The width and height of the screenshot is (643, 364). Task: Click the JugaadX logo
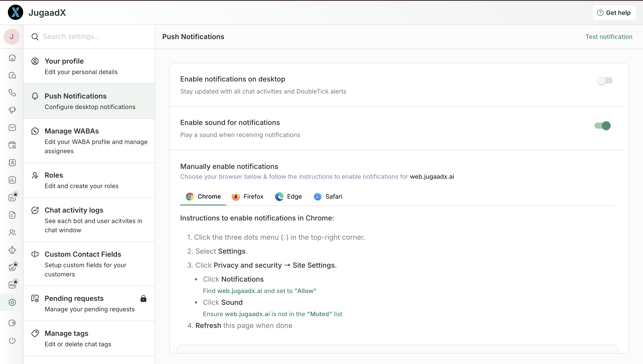click(16, 12)
